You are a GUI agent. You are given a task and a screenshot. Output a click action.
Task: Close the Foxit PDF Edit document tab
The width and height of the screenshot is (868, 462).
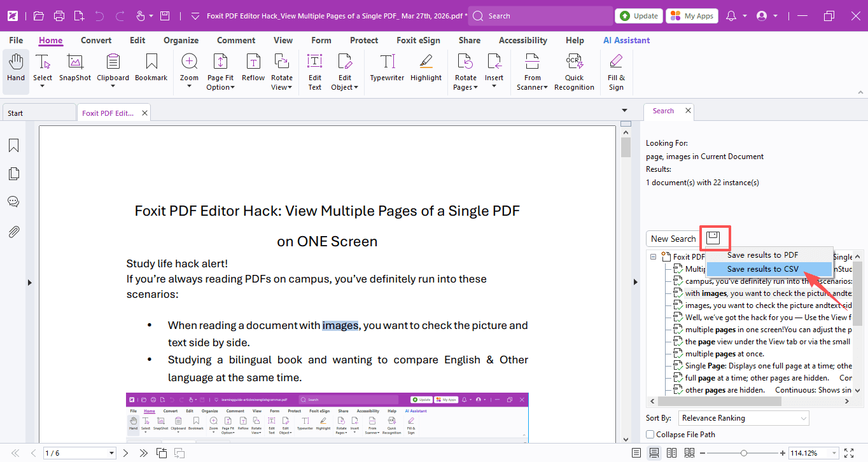[145, 113]
